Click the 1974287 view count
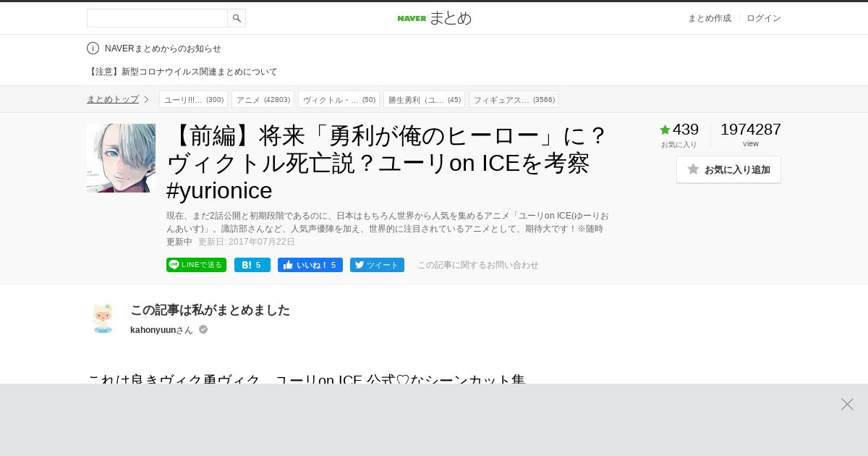This screenshot has width=868, height=456. tap(751, 130)
